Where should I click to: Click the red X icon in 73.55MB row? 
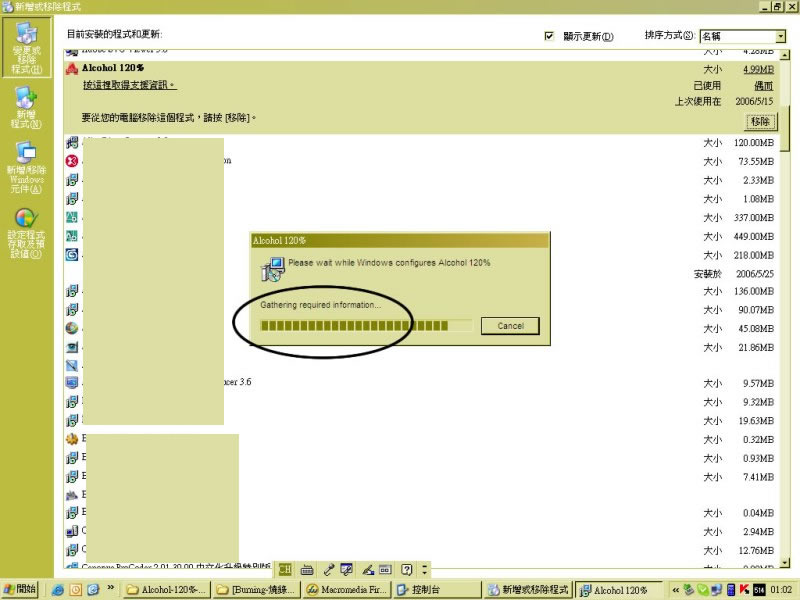tap(72, 161)
